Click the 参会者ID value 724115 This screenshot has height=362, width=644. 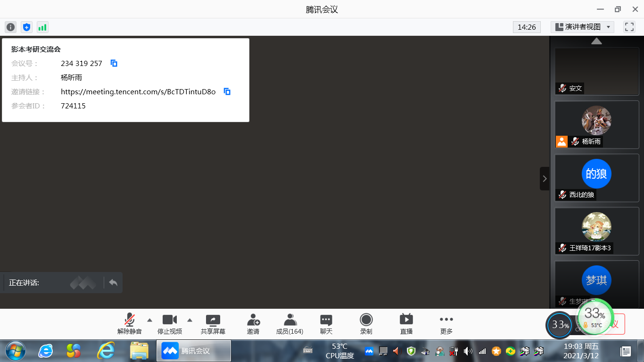click(x=73, y=106)
